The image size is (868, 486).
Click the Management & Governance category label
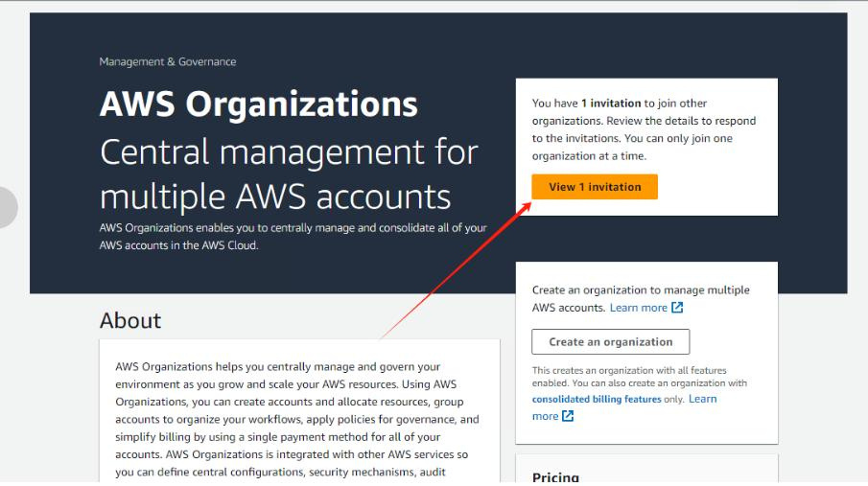pyautogui.click(x=167, y=61)
